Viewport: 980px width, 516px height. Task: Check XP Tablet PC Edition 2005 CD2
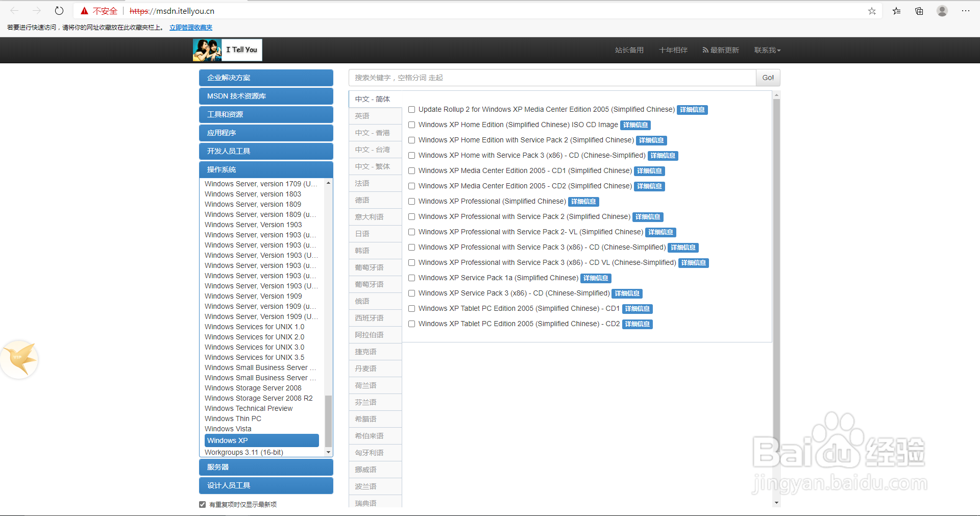[x=411, y=324]
